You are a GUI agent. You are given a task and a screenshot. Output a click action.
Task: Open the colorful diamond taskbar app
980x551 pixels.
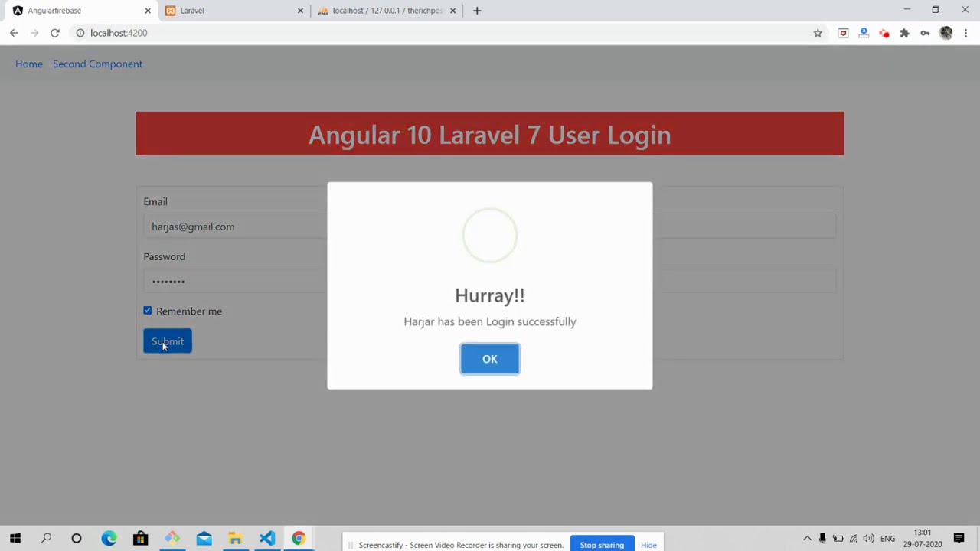tap(172, 539)
